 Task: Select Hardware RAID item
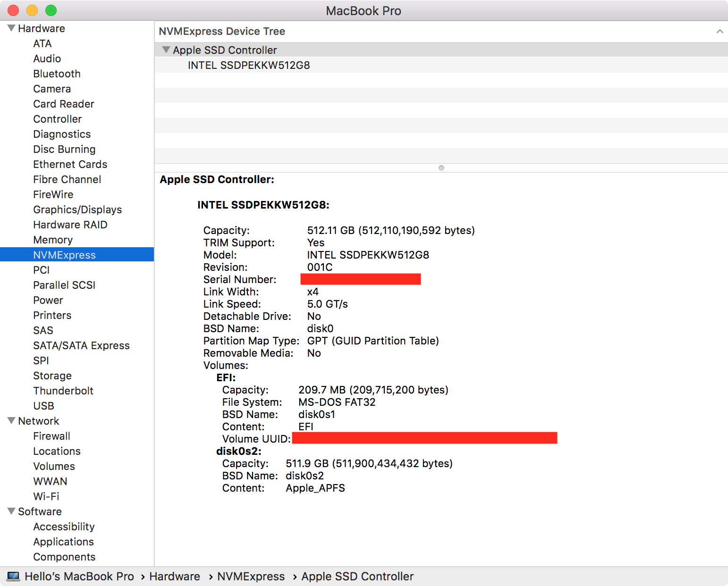click(70, 225)
